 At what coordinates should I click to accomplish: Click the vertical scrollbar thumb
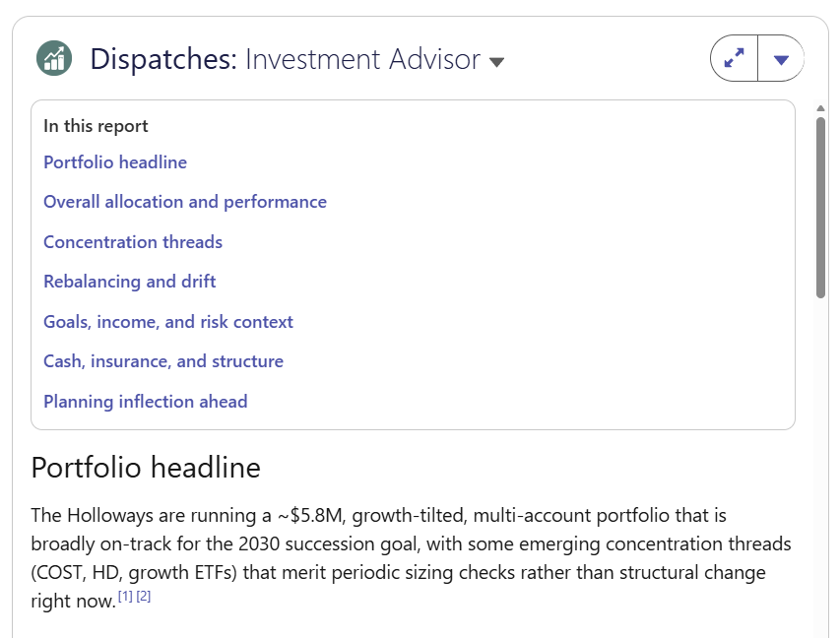click(x=820, y=208)
